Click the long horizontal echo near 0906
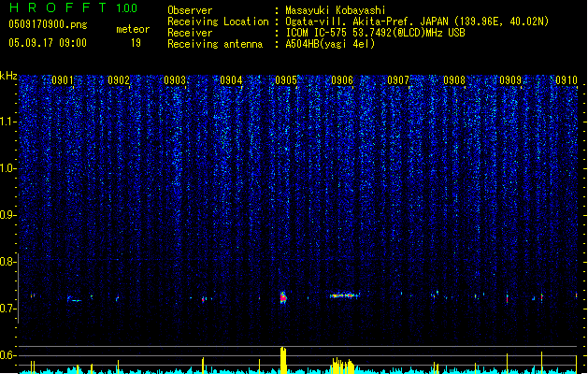 coord(345,295)
